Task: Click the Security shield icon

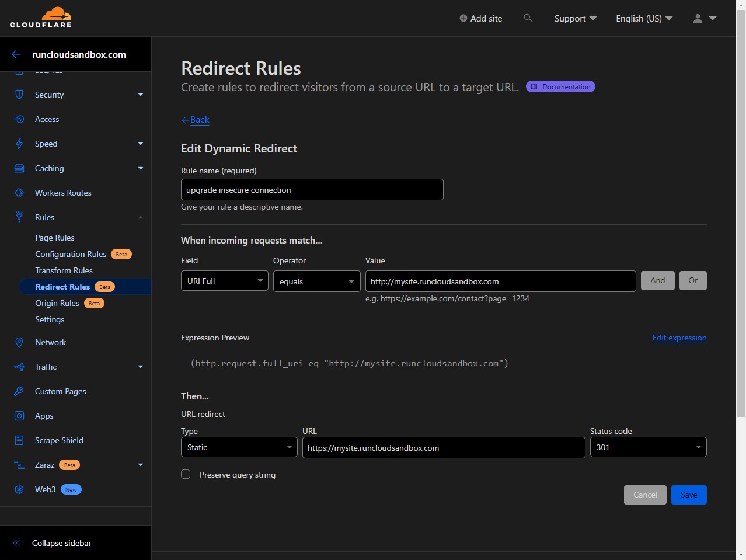Action: click(19, 95)
